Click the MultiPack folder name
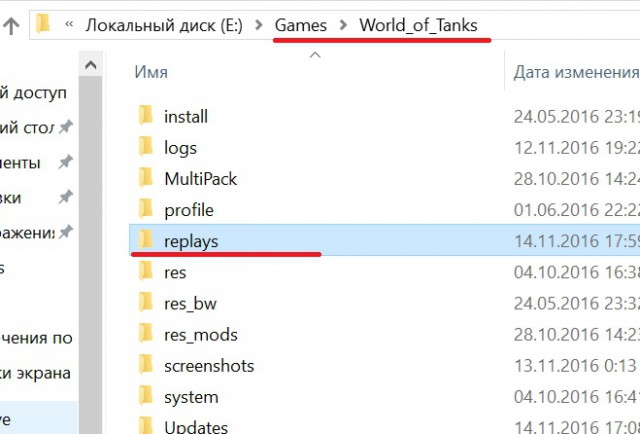The image size is (640, 434). (x=200, y=179)
